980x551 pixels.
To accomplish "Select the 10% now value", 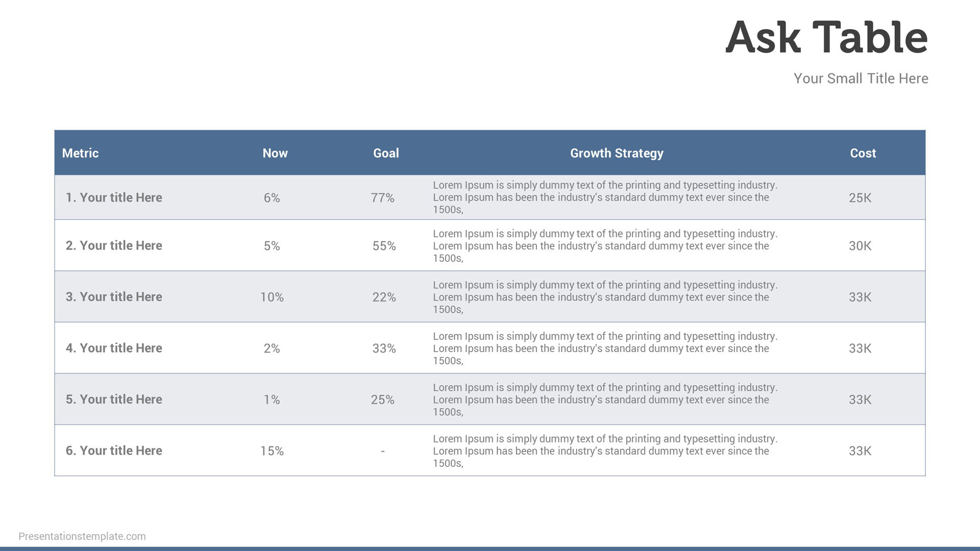I will [272, 297].
